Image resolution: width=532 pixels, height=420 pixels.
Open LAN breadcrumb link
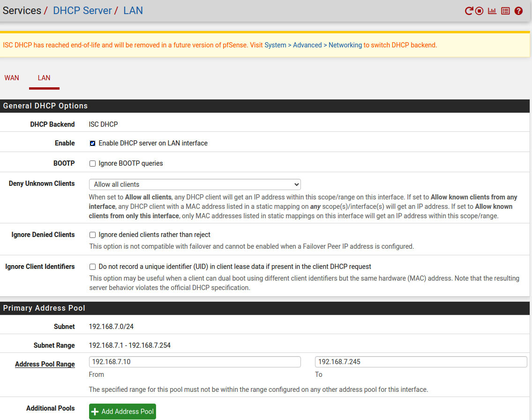pos(133,10)
